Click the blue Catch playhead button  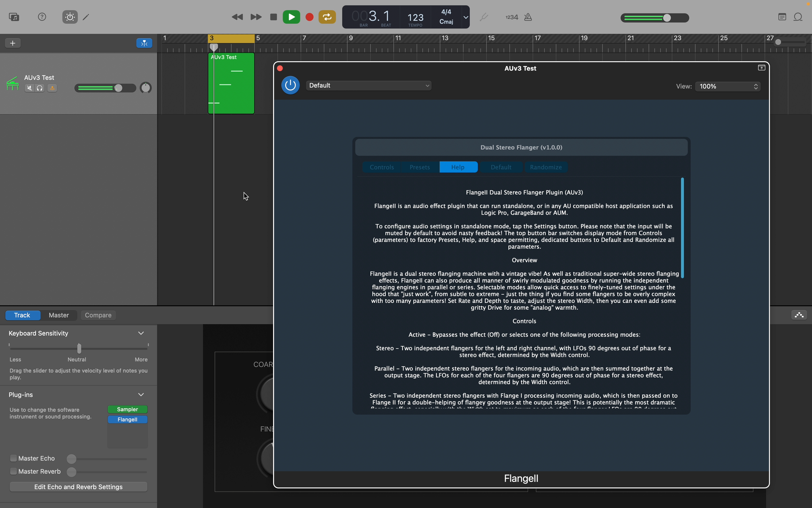click(x=144, y=43)
